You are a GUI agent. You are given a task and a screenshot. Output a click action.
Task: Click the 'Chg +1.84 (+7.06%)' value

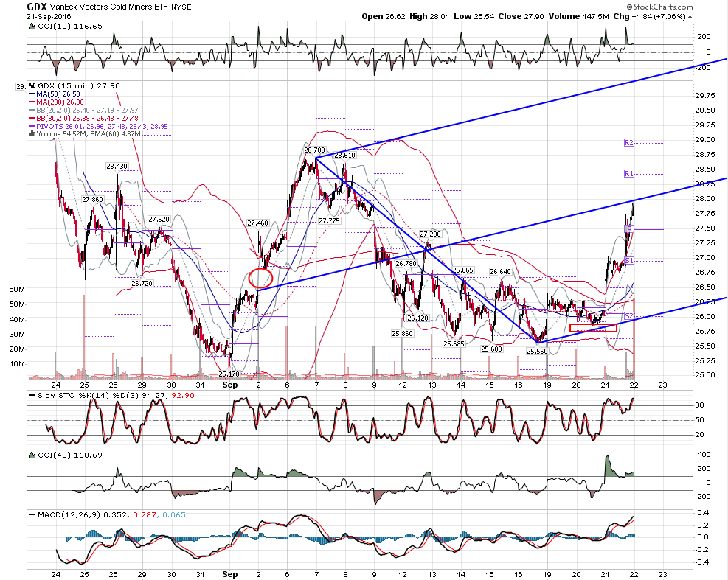pyautogui.click(x=650, y=17)
